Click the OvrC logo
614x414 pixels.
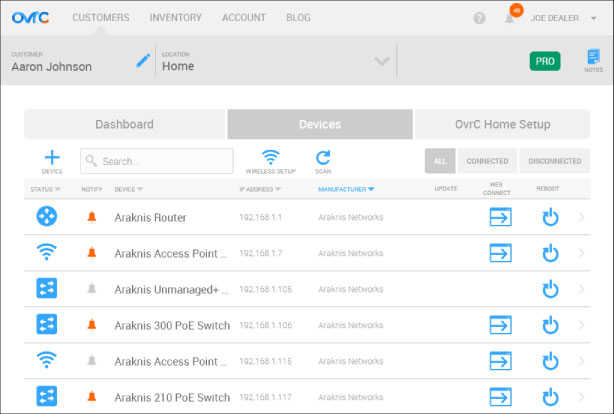click(x=30, y=18)
